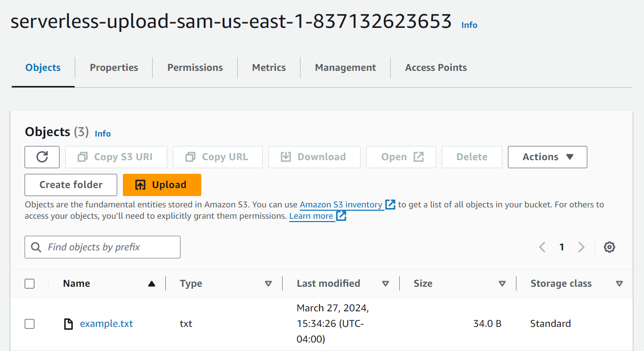Screen dimensions: 644x351
Task: Click Info link beside Objects heading
Action: 103,134
